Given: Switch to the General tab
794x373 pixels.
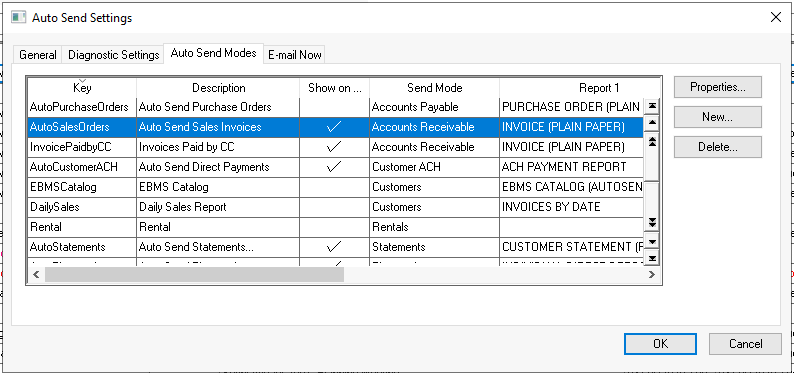Looking at the screenshot, I should (38, 55).
